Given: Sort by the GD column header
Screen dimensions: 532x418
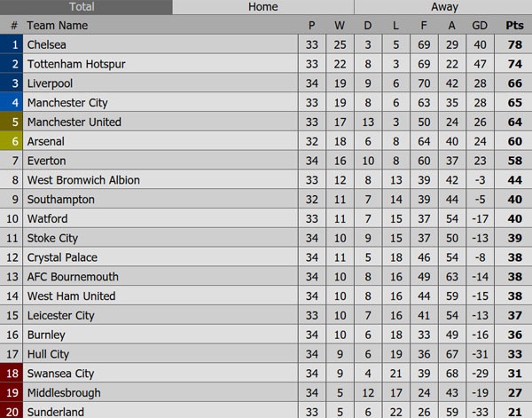Looking at the screenshot, I should click(480, 26).
